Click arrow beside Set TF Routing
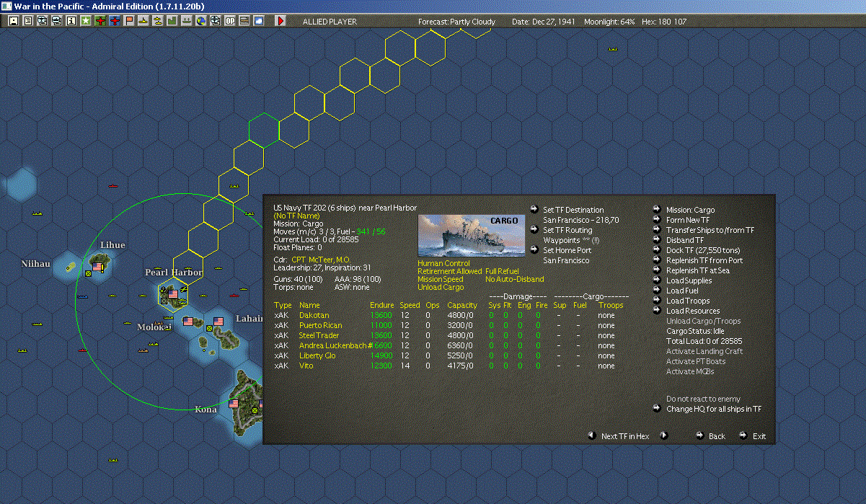This screenshot has width=866, height=504. tap(534, 229)
